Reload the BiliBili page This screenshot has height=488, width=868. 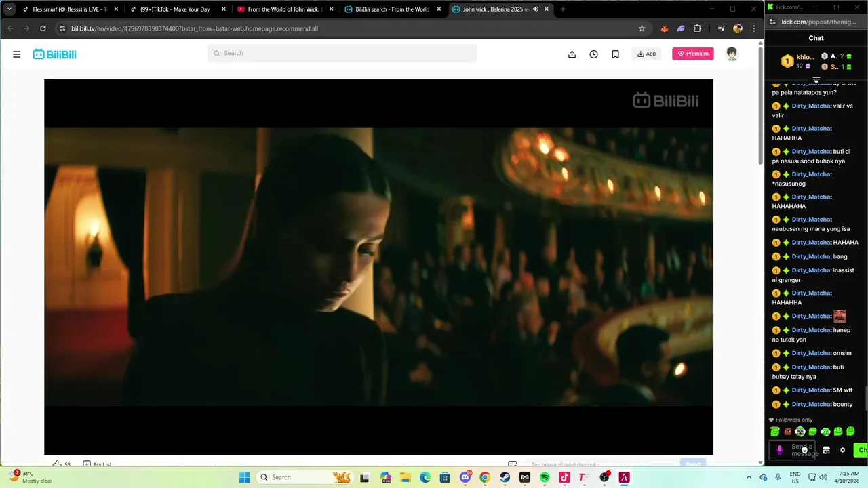click(43, 28)
